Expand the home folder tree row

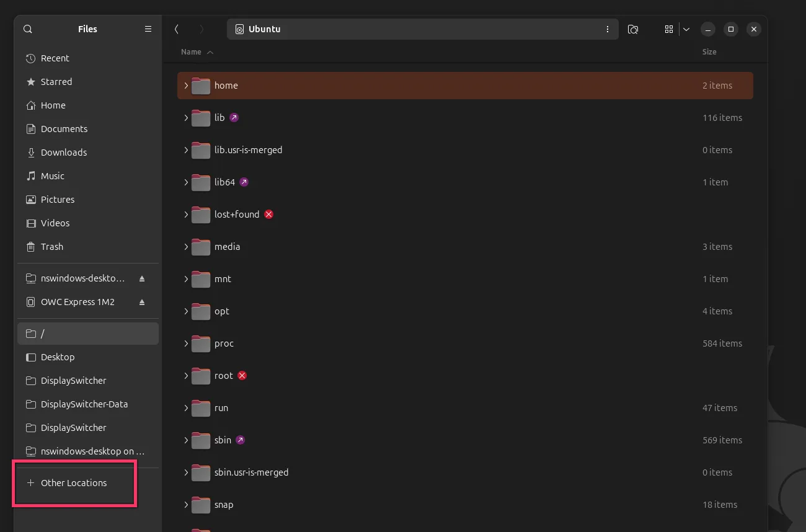click(186, 86)
